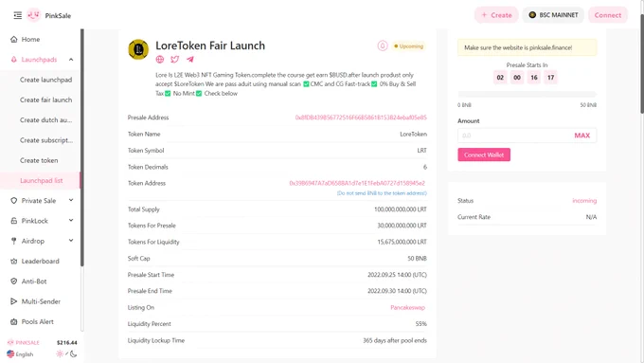Click the Private Sale shield icon
This screenshot has height=363, width=644.
13,201
